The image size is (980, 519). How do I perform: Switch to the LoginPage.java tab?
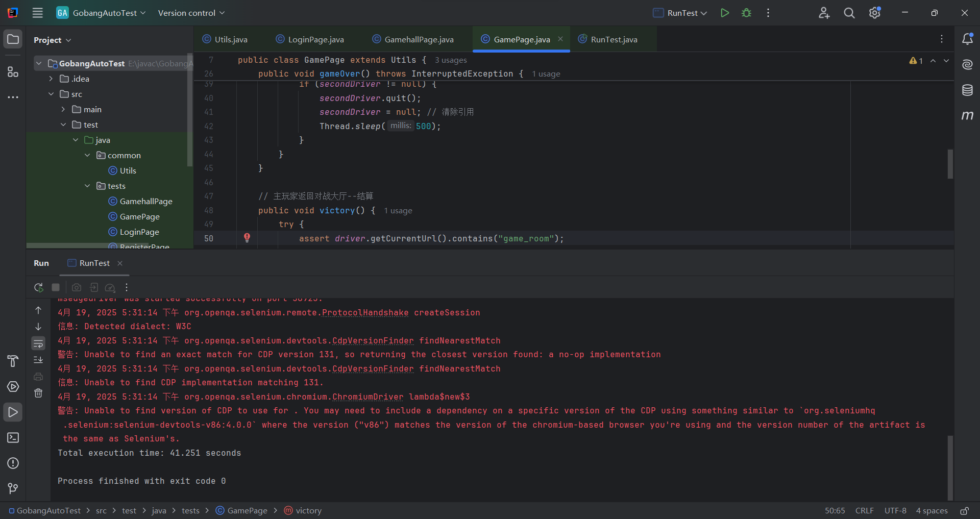click(310, 39)
